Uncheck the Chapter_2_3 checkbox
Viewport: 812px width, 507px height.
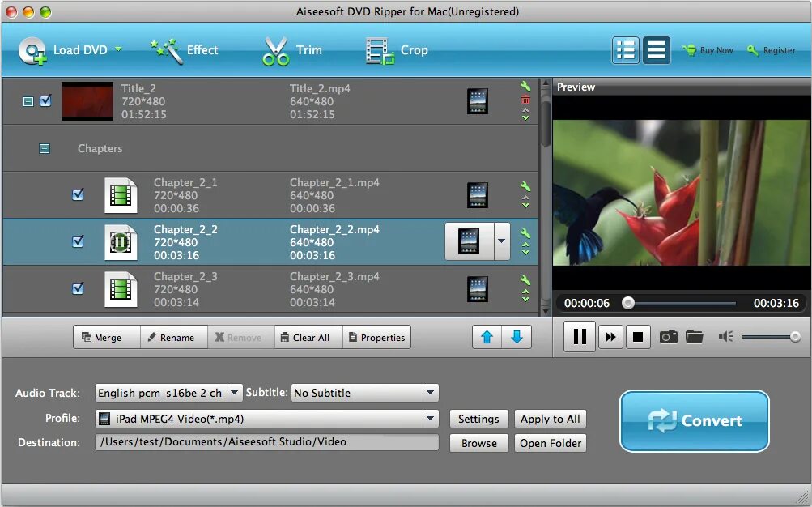[x=78, y=288]
